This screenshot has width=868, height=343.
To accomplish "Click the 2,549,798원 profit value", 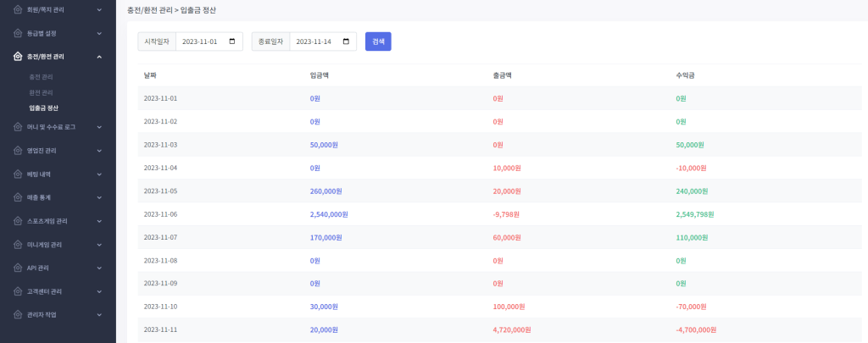I will click(x=695, y=214).
